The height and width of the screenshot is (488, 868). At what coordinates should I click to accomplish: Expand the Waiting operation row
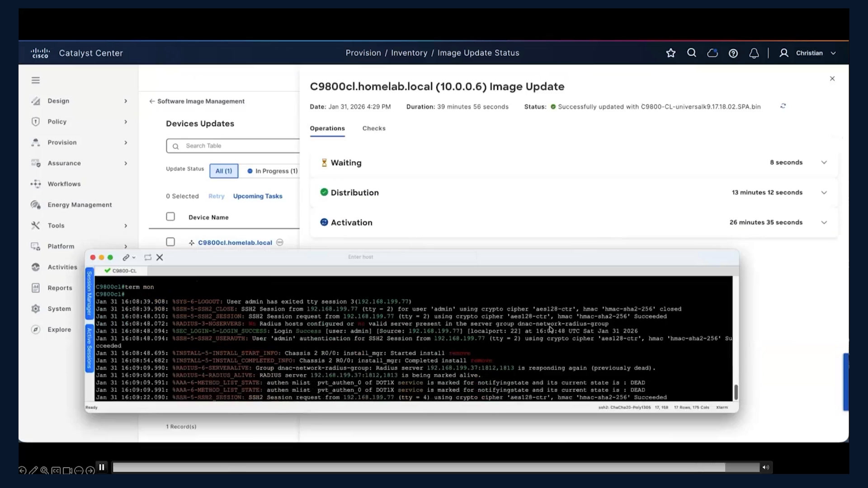tap(824, 162)
